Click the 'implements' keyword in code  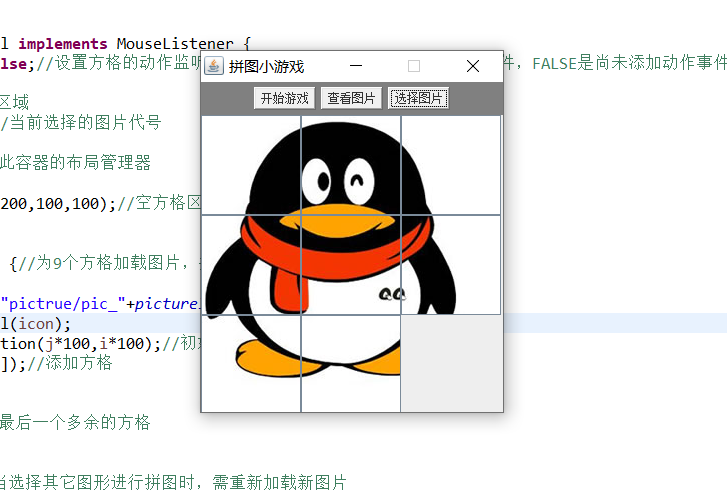[x=63, y=44]
